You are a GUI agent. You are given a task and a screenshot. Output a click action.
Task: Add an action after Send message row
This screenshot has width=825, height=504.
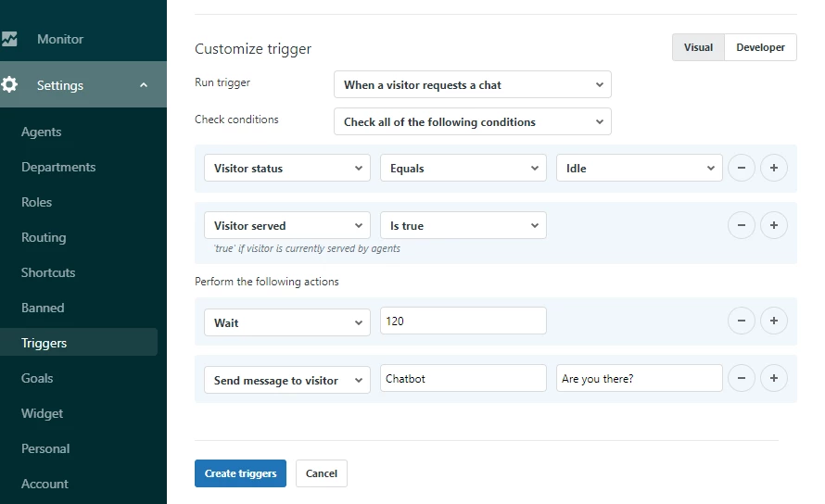tap(773, 378)
